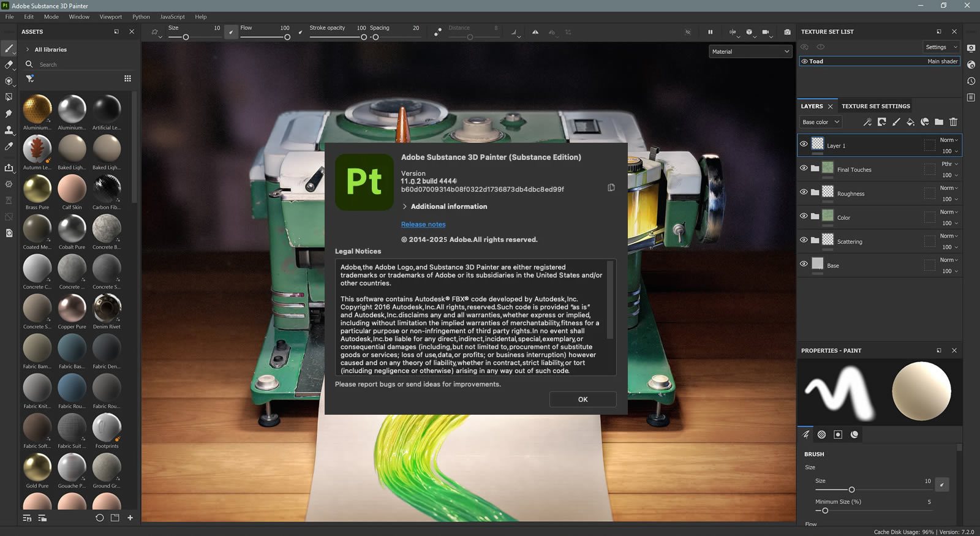Image resolution: width=980 pixels, height=536 pixels.
Task: Open the File menu
Action: click(x=9, y=17)
